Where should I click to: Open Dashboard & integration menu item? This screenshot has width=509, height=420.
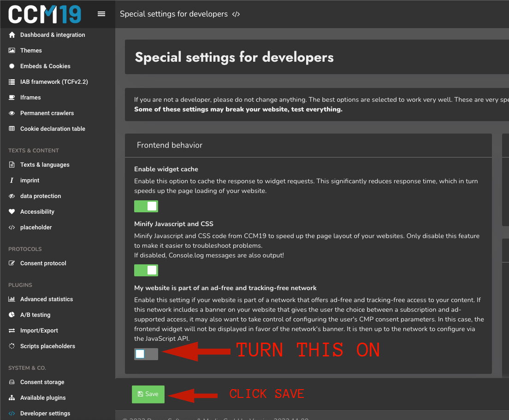tap(53, 35)
